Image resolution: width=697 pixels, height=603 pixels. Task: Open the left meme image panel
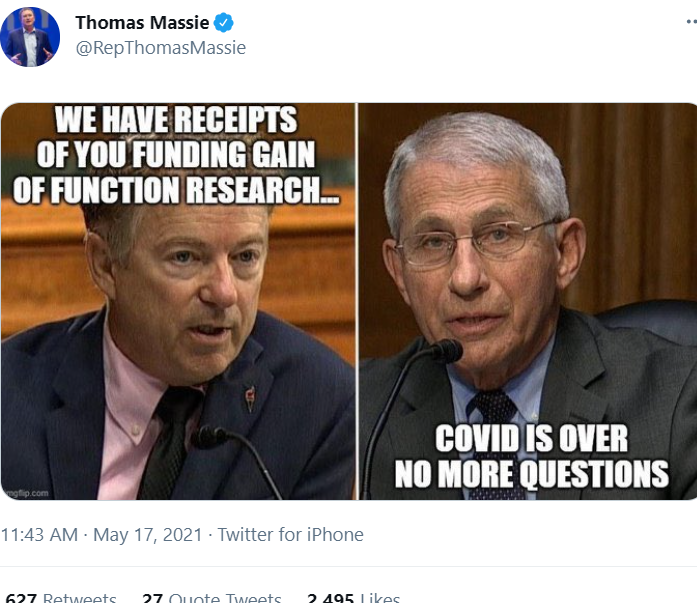click(x=178, y=301)
